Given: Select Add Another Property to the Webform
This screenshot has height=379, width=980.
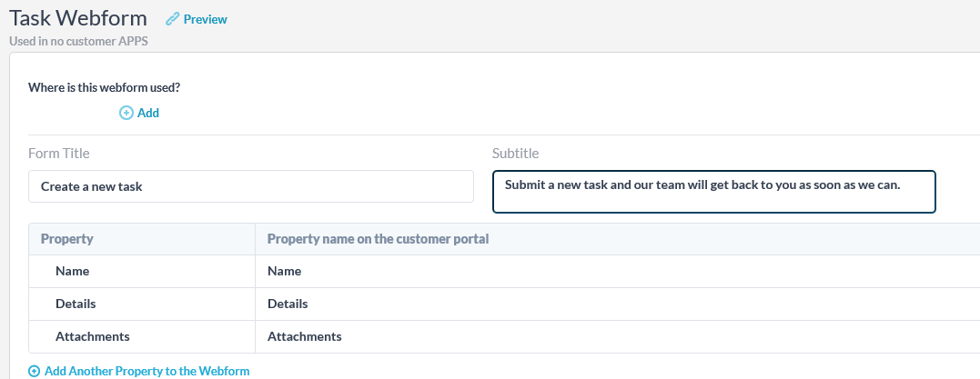Looking at the screenshot, I should 146,371.
